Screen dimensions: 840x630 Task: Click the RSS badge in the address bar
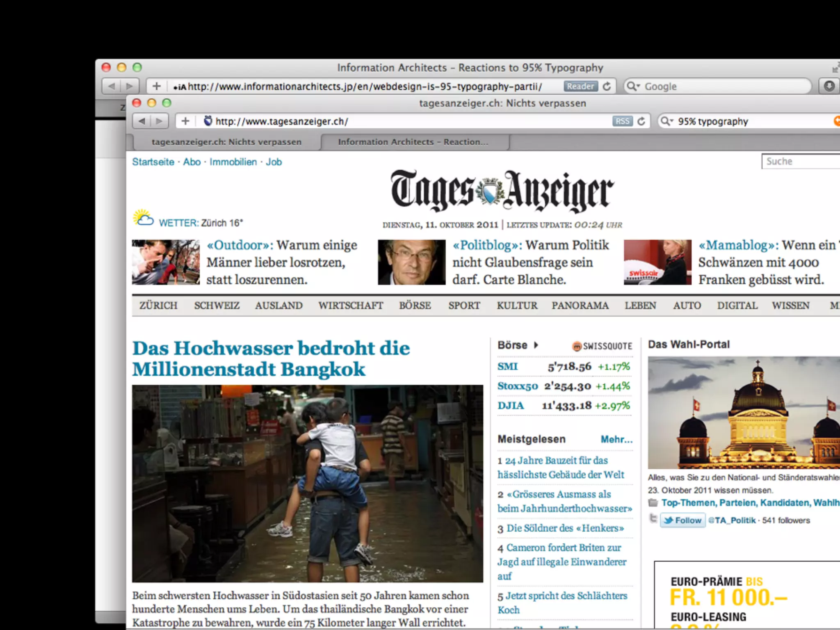click(622, 121)
